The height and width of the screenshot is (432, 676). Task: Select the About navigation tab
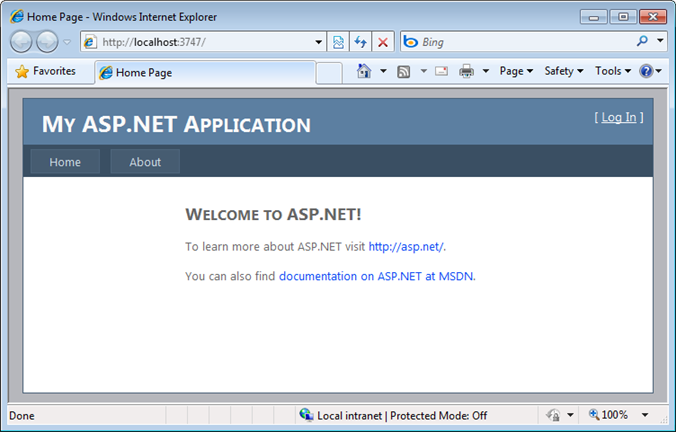pos(145,162)
